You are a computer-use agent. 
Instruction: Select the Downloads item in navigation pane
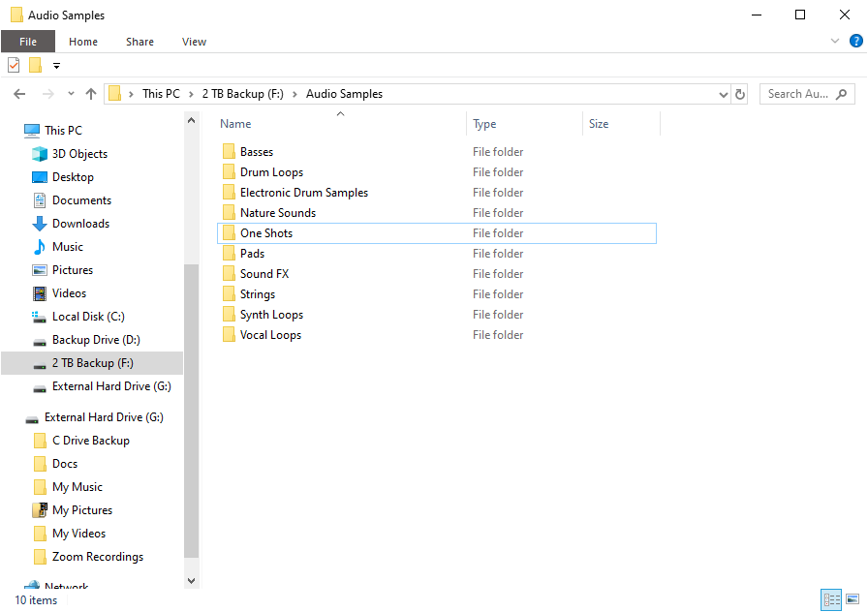pyautogui.click(x=80, y=224)
